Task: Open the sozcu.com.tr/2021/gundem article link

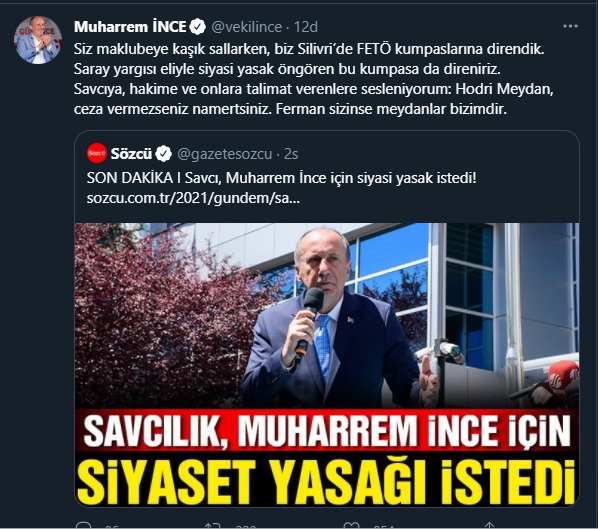Action: tap(193, 199)
